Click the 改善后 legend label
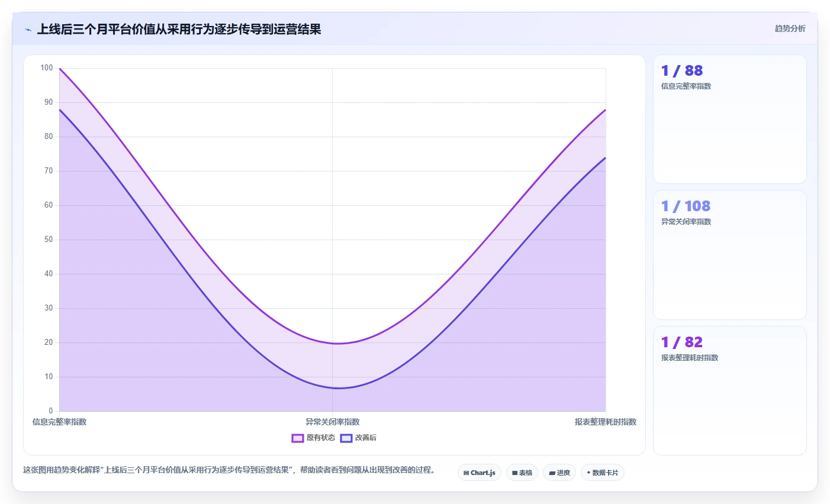Image resolution: width=830 pixels, height=504 pixels. point(366,438)
